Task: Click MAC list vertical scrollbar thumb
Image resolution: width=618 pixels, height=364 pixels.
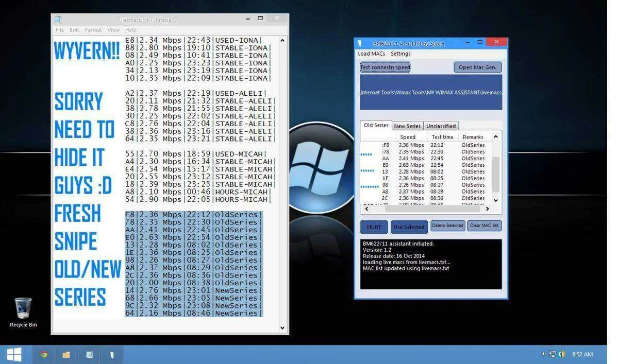Action: pos(496,175)
